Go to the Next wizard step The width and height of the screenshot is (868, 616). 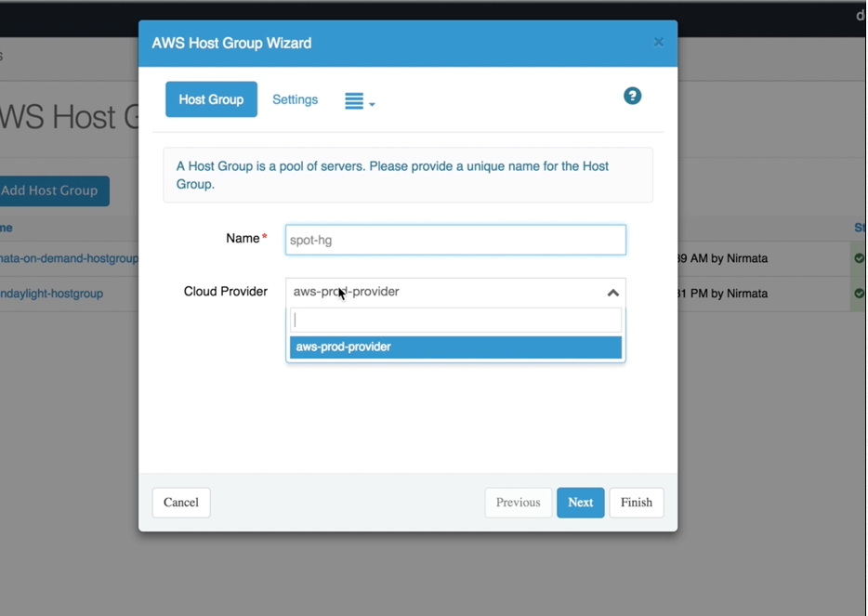580,503
